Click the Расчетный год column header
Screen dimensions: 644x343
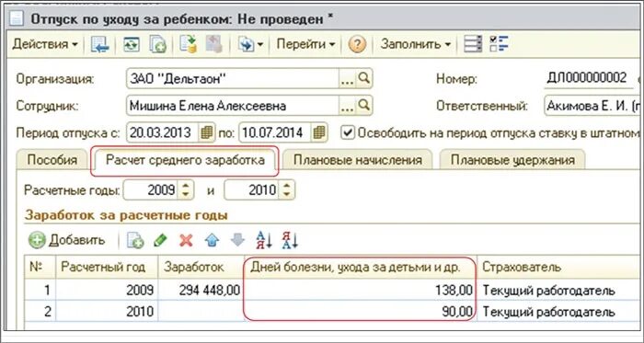(107, 268)
